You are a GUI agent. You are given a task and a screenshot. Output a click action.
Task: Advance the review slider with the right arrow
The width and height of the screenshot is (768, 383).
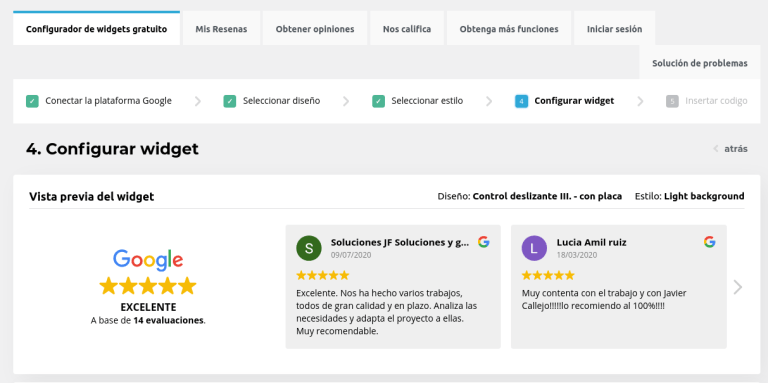(x=738, y=287)
